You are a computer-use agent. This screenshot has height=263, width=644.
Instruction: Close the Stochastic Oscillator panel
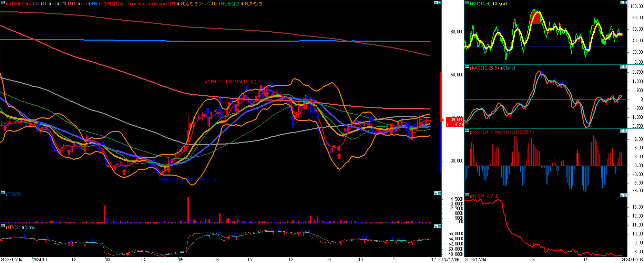625,131
